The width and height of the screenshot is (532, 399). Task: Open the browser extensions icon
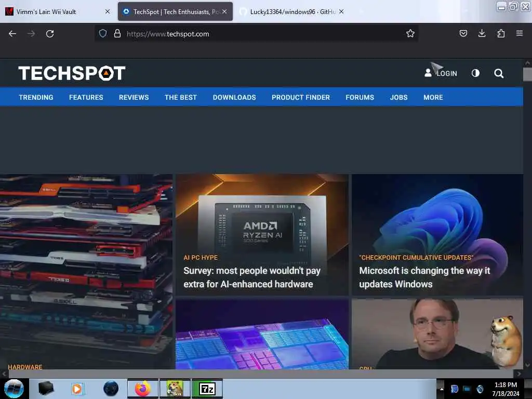point(501,33)
